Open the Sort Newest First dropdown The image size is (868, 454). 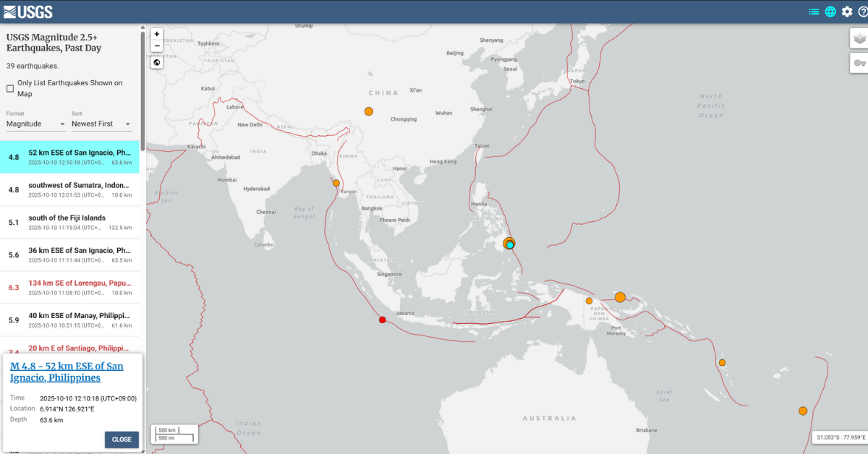(x=101, y=124)
